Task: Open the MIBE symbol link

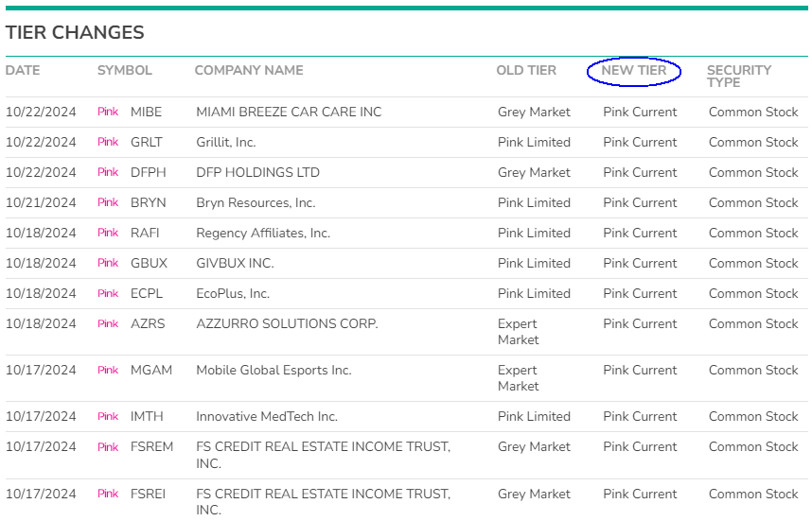Action: pyautogui.click(x=146, y=113)
